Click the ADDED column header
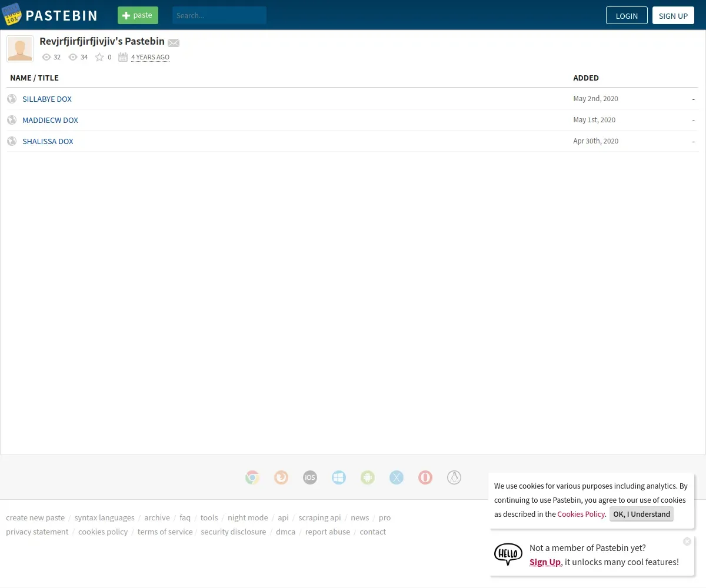This screenshot has width=706, height=588. coord(586,78)
